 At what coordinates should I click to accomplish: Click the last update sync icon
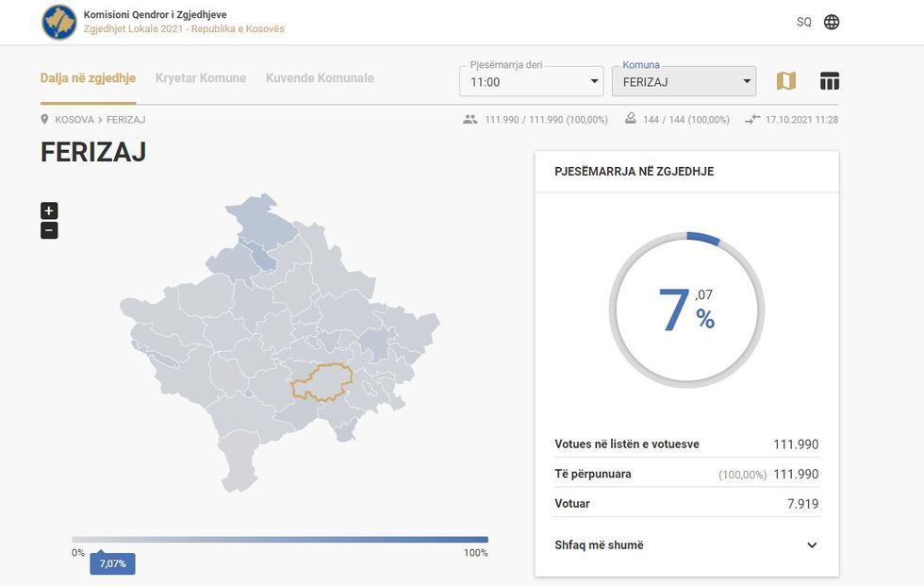(x=751, y=120)
